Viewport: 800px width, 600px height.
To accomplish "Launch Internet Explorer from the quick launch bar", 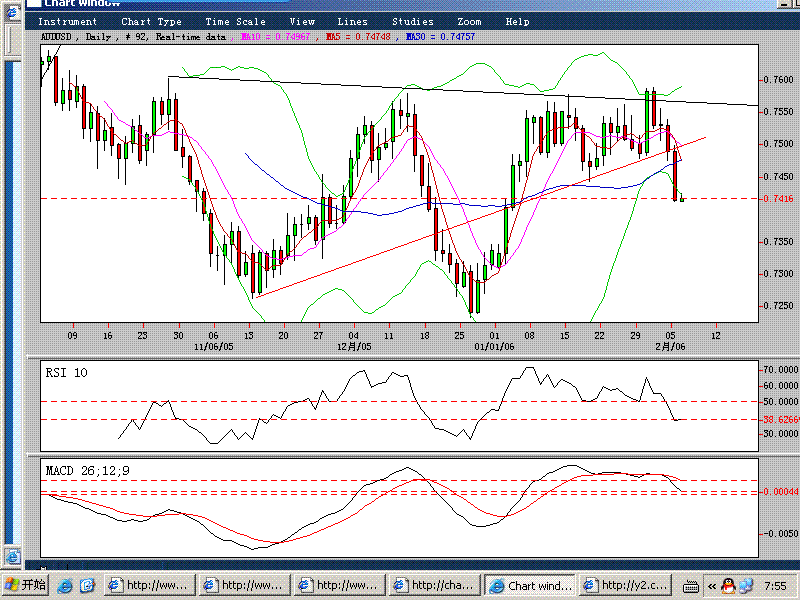I will pyautogui.click(x=65, y=585).
